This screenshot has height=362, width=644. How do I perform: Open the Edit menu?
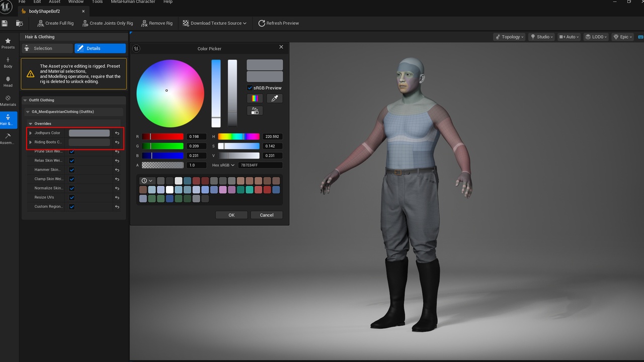tap(37, 2)
